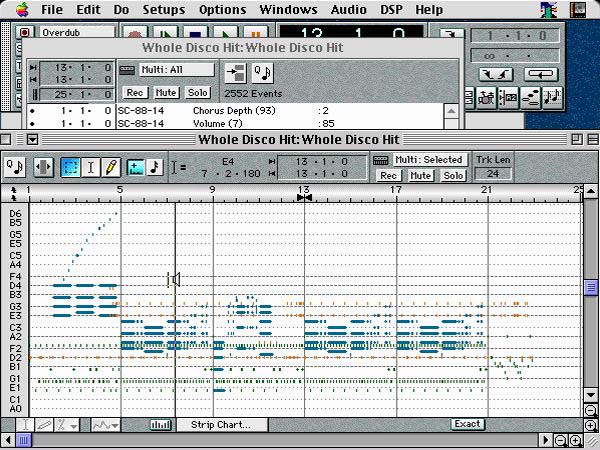This screenshot has height=450, width=600.
Task: Click the Exact button
Action: 467,424
